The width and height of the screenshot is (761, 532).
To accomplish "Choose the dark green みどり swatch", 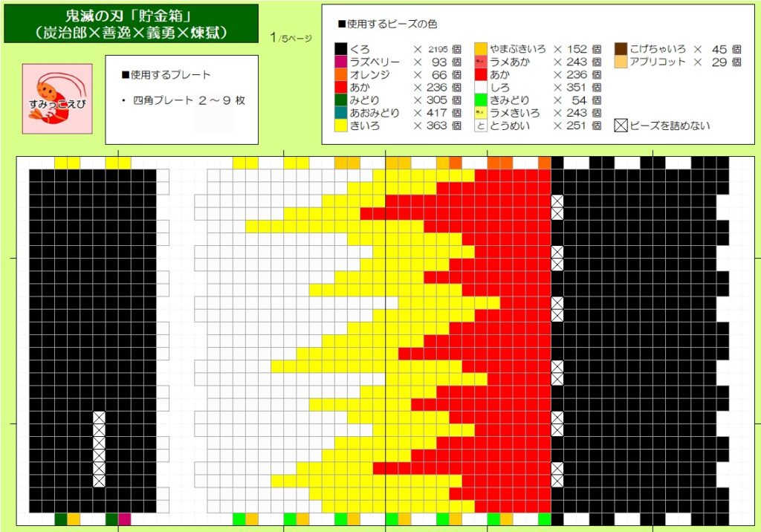I will coord(340,100).
